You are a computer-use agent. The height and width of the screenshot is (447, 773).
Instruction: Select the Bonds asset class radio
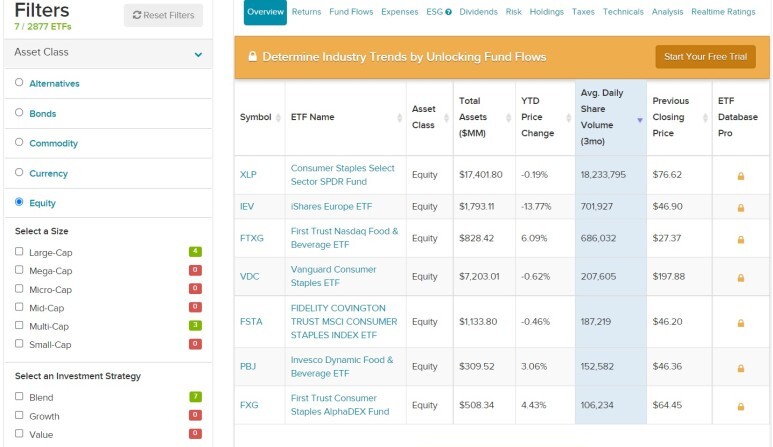coord(19,112)
